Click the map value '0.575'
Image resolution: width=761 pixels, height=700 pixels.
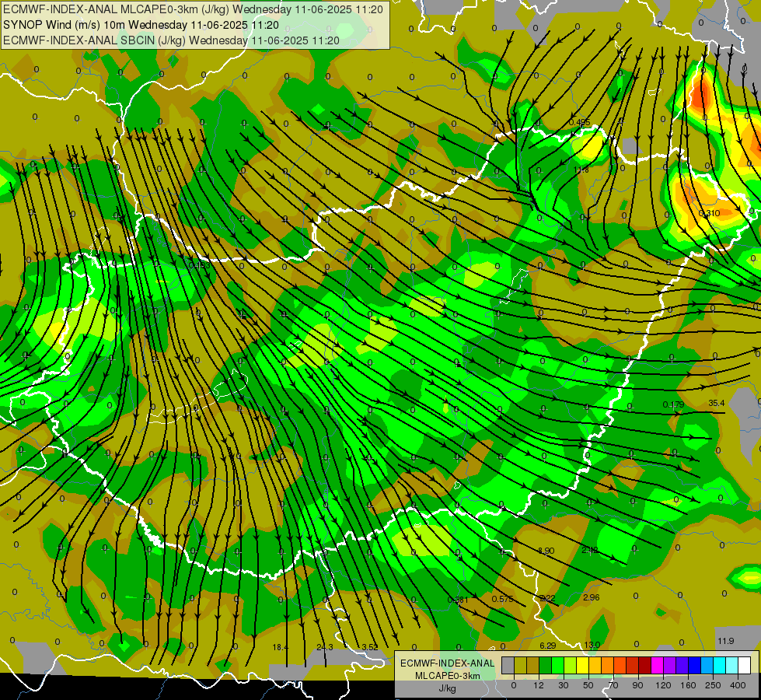click(502, 598)
